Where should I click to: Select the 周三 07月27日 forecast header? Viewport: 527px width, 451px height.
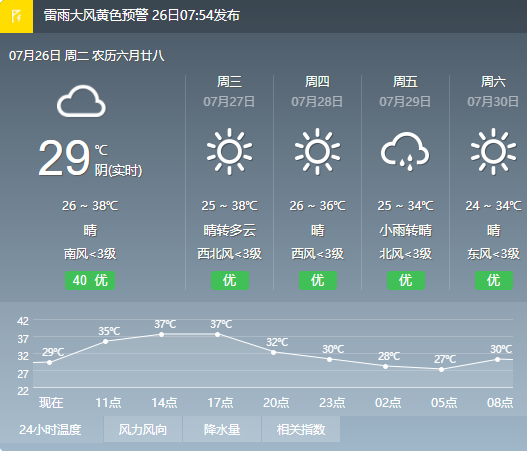(229, 91)
